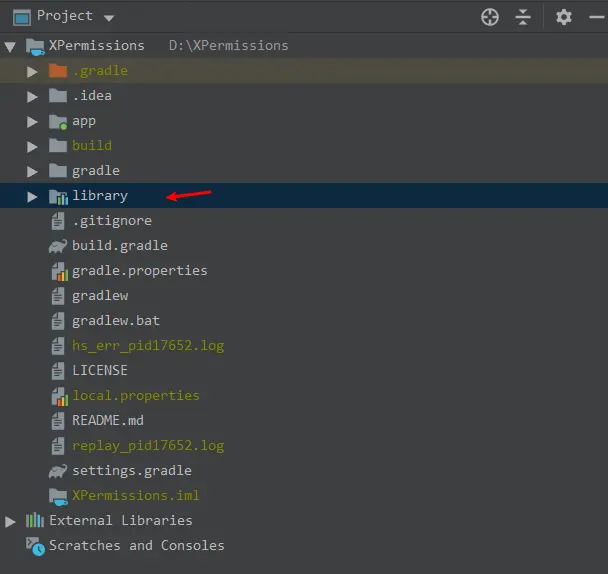Click the gradlew.bat file icon

click(58, 321)
